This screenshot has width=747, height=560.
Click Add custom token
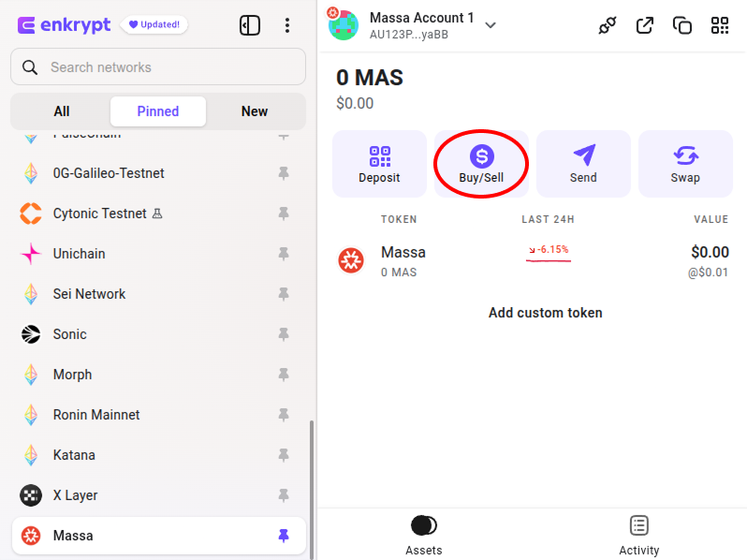click(x=545, y=313)
